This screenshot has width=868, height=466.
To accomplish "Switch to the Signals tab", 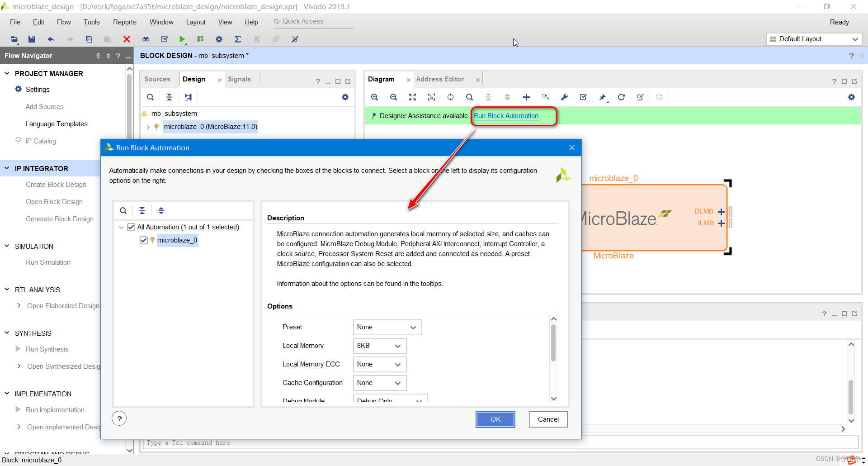I will tap(239, 79).
